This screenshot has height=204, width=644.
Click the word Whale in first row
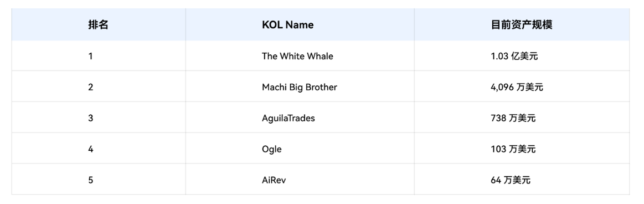321,56
